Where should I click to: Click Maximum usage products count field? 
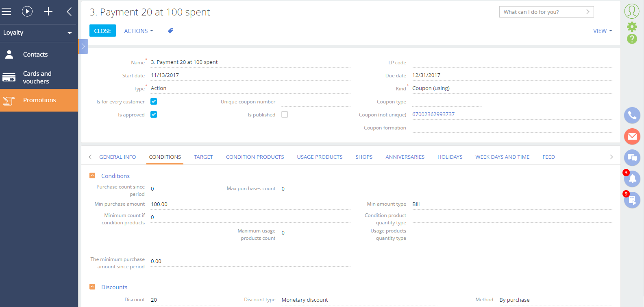316,233
